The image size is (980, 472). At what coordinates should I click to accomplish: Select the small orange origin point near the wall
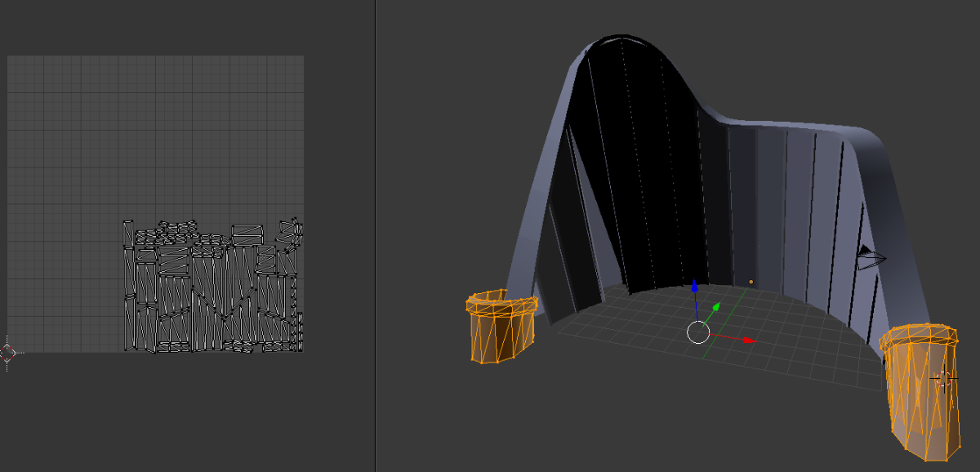pyautogui.click(x=751, y=282)
